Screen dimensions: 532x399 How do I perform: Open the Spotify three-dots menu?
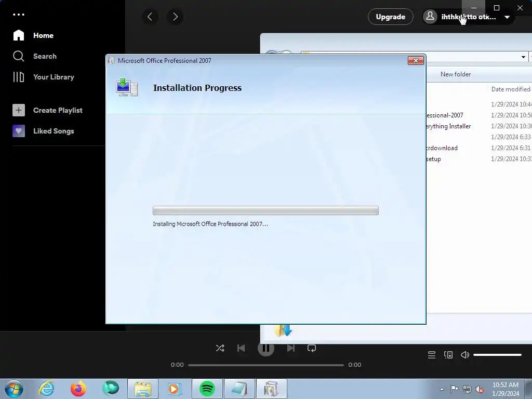coord(19,15)
